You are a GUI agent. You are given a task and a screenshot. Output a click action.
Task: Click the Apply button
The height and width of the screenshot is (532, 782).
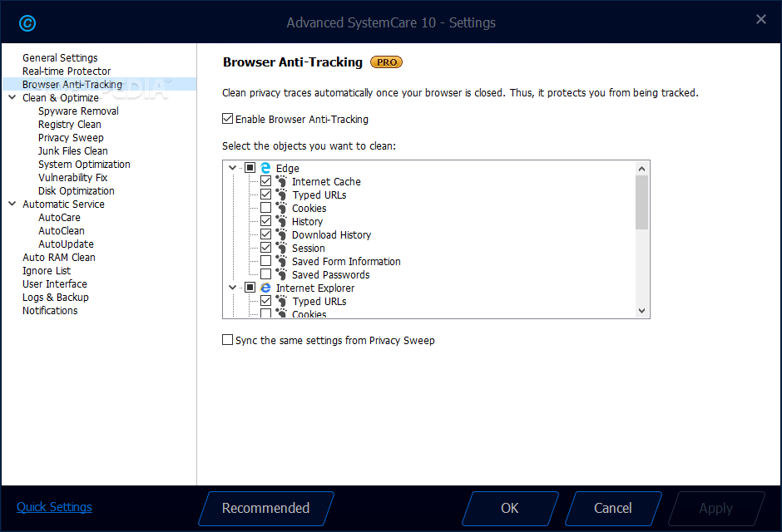(x=715, y=508)
